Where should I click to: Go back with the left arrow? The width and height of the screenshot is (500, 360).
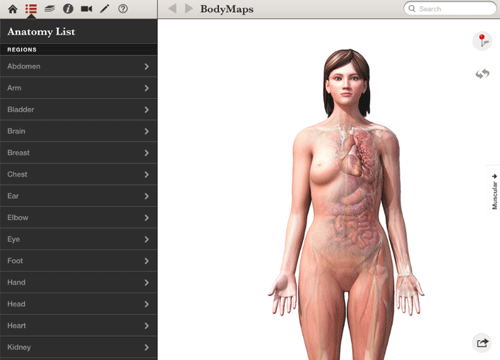pos(172,8)
